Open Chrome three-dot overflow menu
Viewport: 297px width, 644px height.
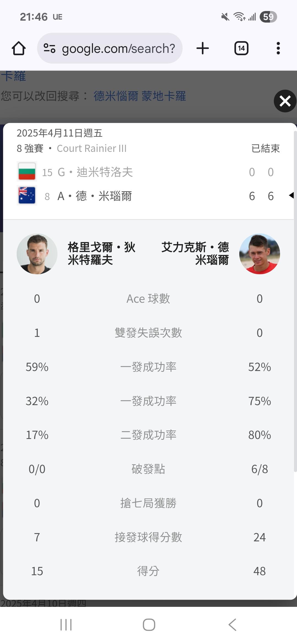(278, 48)
